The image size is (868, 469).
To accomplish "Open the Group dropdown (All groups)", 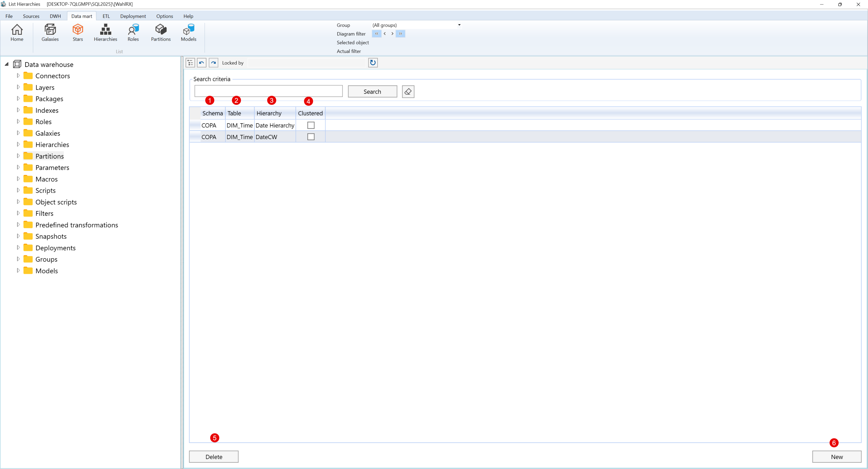I will tap(459, 25).
